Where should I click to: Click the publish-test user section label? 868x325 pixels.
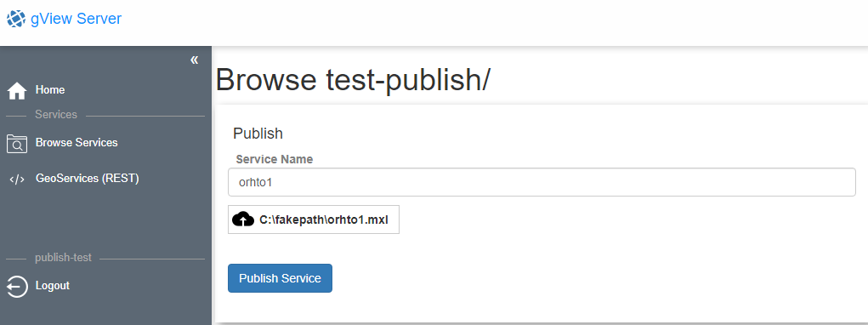[63, 258]
